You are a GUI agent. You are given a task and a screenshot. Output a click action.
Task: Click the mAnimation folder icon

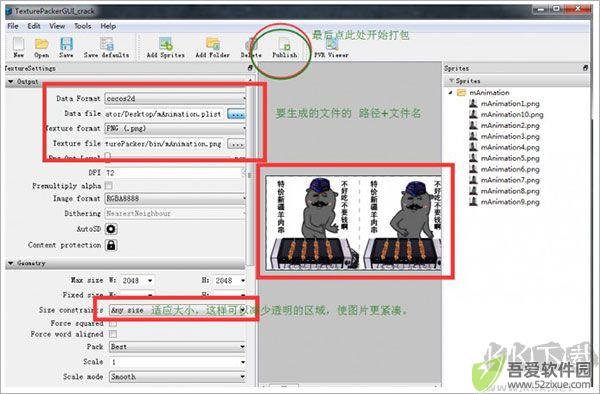[x=462, y=93]
